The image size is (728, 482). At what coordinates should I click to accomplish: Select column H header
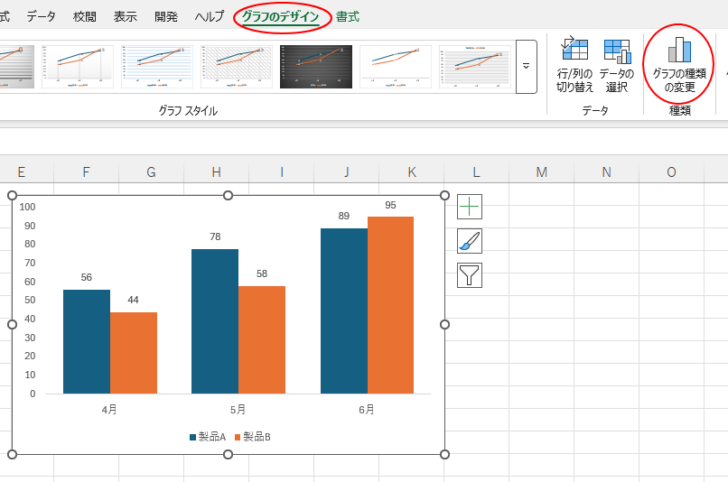216,172
